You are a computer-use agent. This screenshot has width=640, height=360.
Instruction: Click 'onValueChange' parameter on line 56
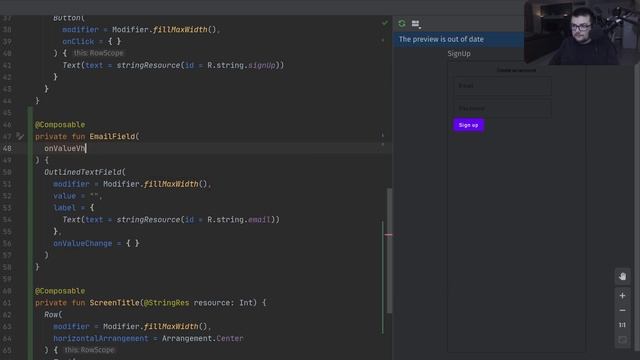(x=82, y=243)
